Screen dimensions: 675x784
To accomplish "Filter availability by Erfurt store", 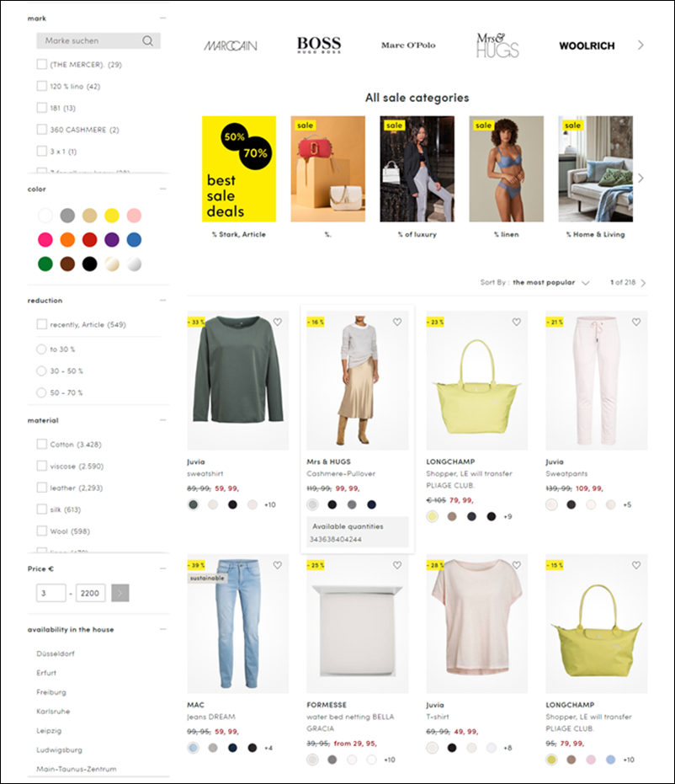I will (46, 673).
